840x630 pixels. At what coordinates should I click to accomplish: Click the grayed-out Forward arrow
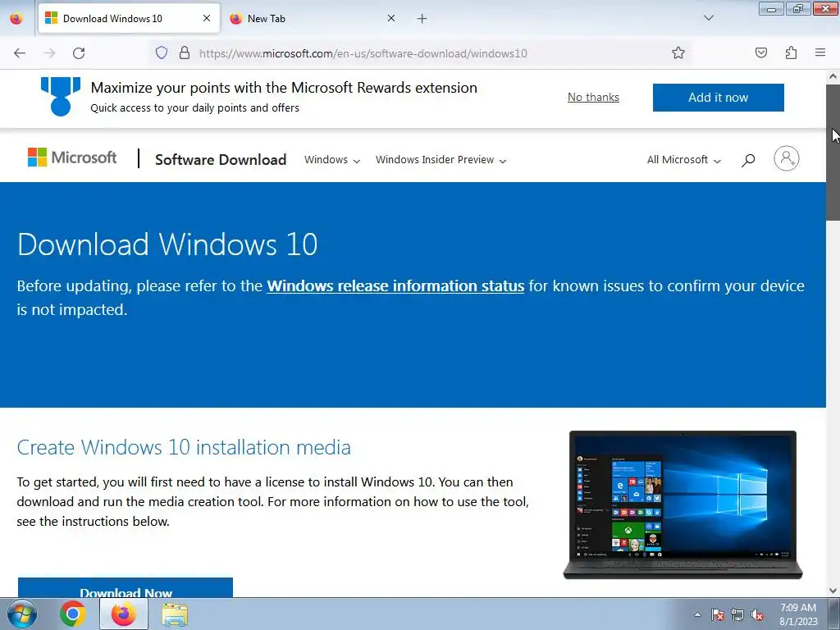click(x=49, y=53)
